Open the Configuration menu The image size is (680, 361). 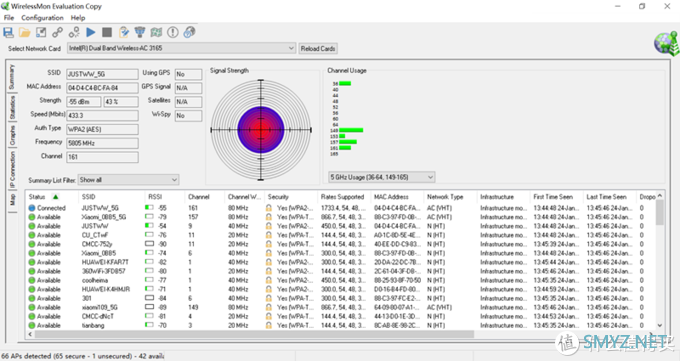42,18
